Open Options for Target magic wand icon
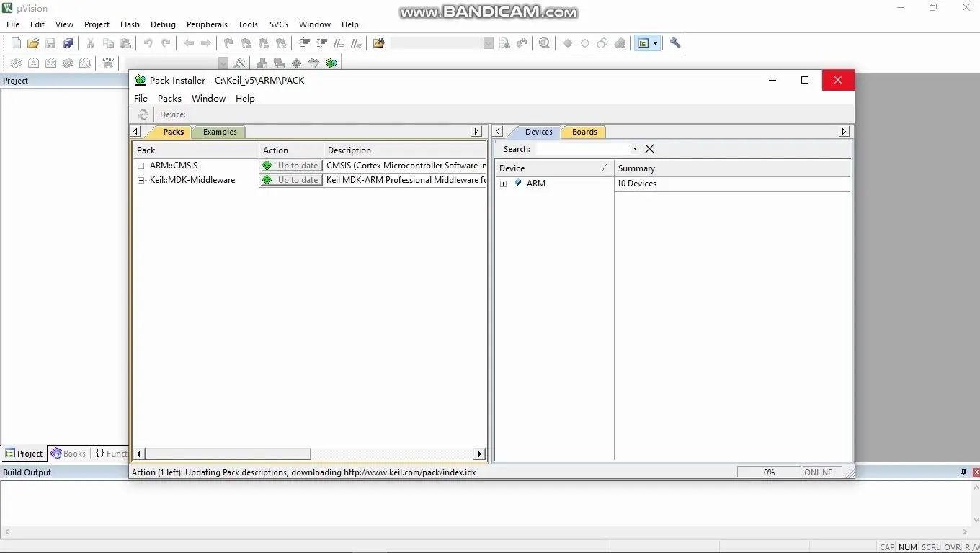The height and width of the screenshot is (553, 980). pyautogui.click(x=240, y=63)
